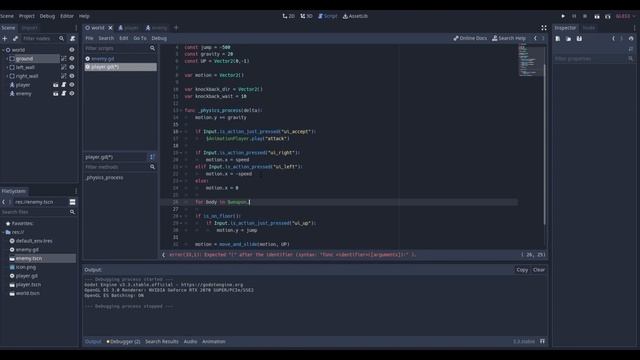
Task: Go to previous object in Inspector history
Action: 613,38
